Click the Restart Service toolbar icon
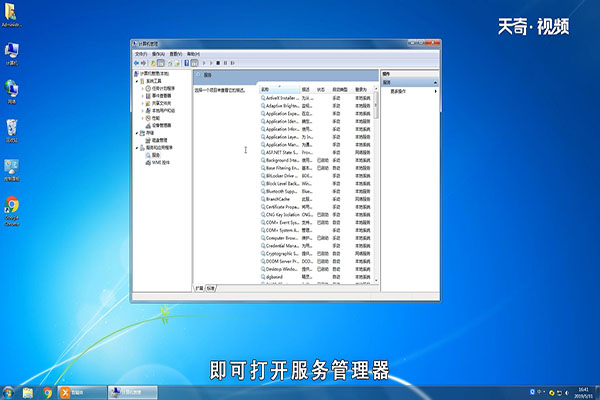600x400 pixels. (x=232, y=63)
